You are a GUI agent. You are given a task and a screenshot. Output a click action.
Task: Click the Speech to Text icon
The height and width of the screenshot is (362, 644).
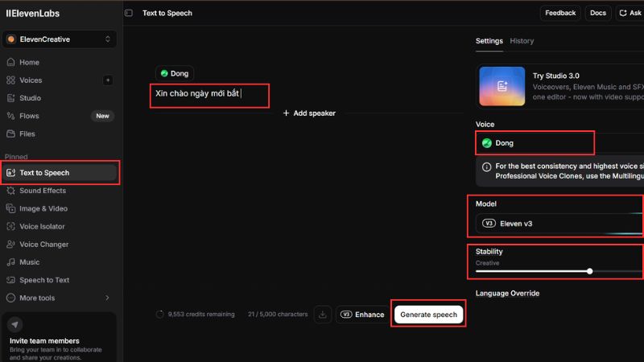point(10,280)
